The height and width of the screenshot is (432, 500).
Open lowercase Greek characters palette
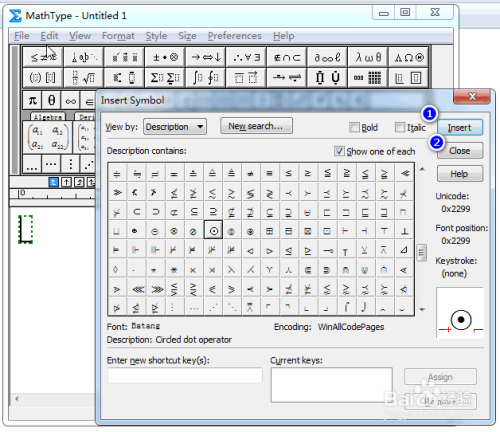click(368, 57)
